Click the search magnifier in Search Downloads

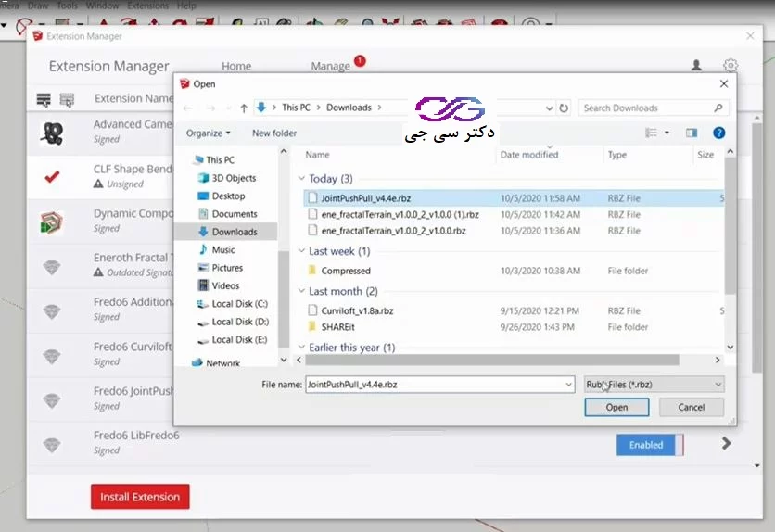pyautogui.click(x=718, y=108)
